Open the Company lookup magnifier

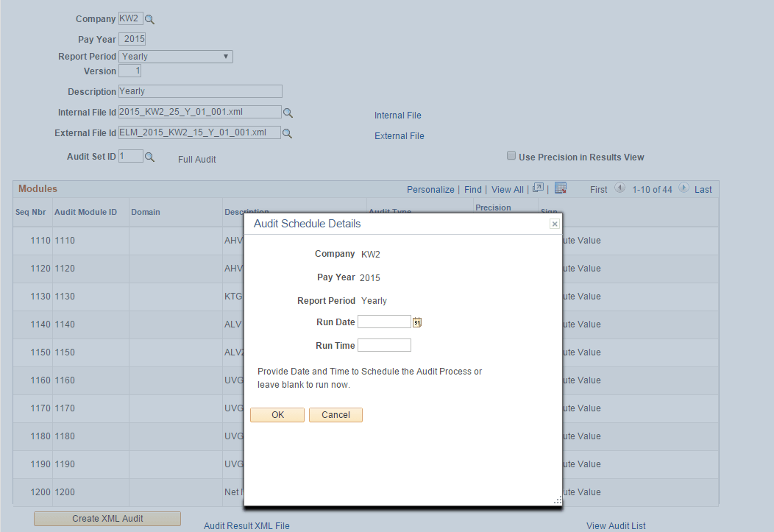tap(149, 19)
